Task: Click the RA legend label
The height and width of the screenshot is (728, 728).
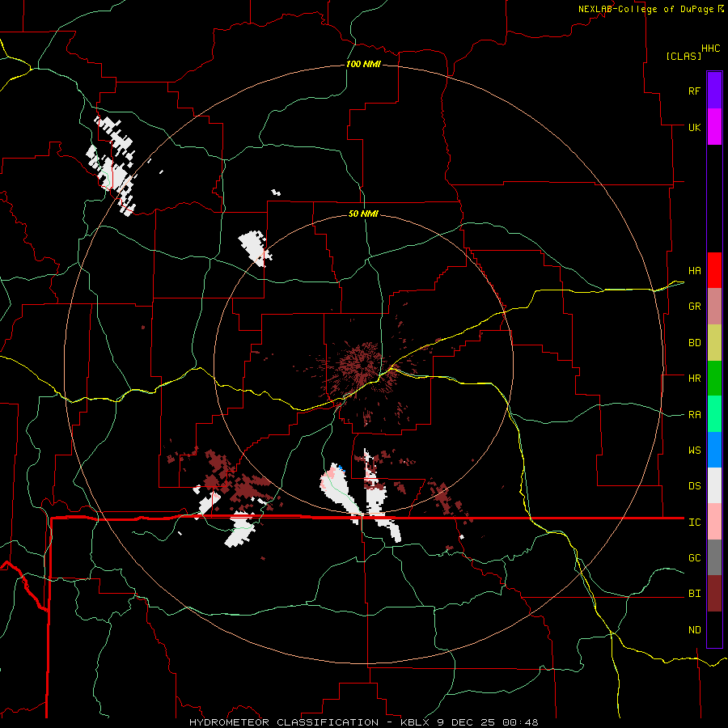Action: [694, 415]
